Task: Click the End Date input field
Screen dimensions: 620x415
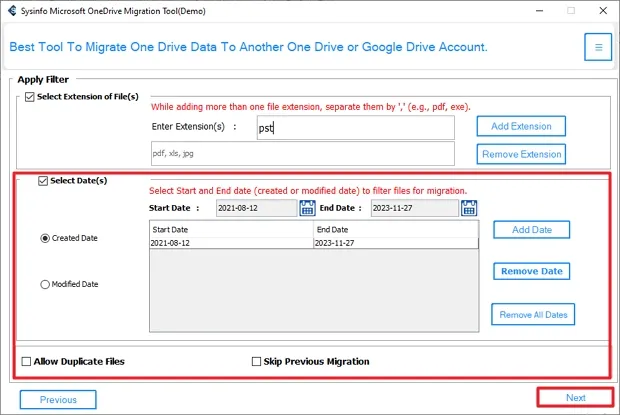Action: click(x=411, y=208)
